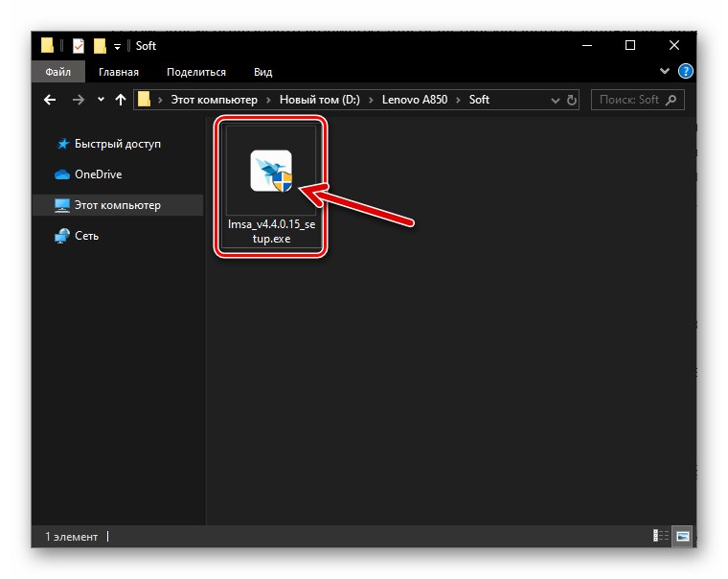Screen dimensions: 728x579
Task: Navigate to Lenovo A850 breadcrumb
Action: 415,100
